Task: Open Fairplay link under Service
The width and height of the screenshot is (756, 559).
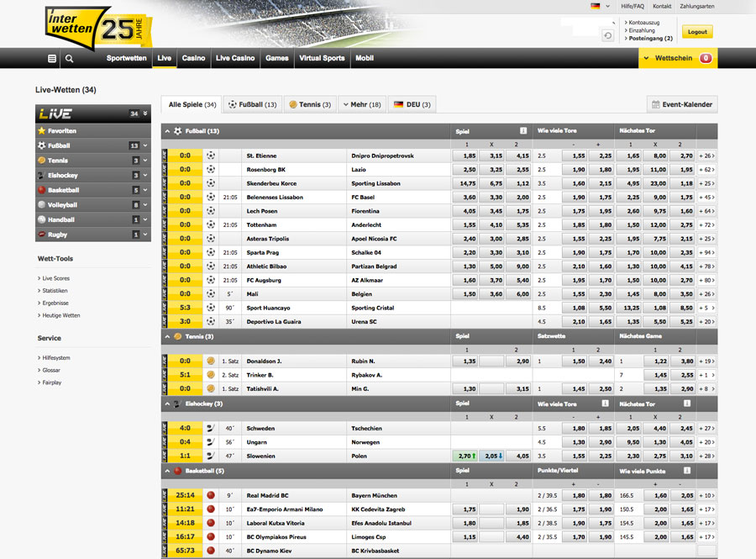Action: (x=51, y=382)
